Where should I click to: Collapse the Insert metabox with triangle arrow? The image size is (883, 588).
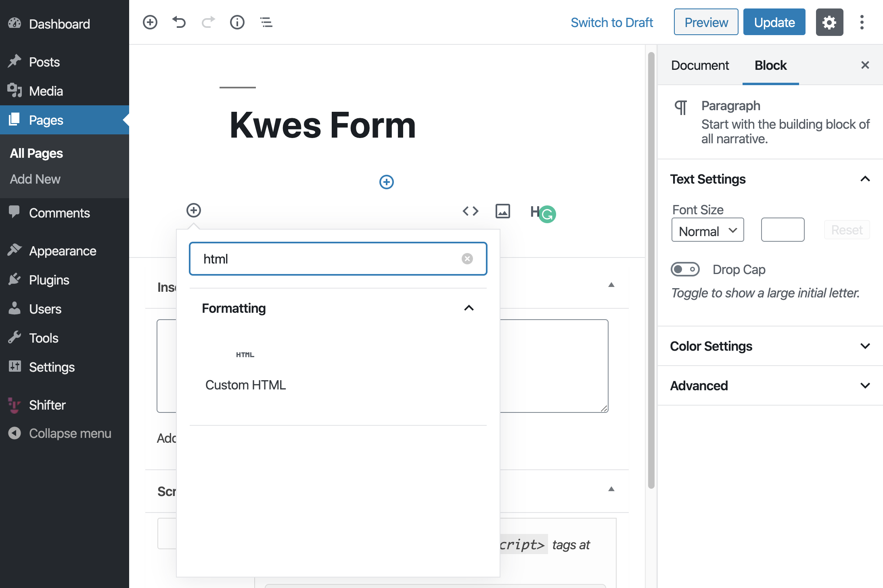coord(611,285)
